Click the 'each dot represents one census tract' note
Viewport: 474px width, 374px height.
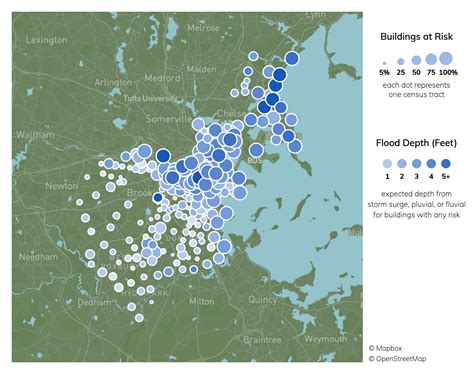pyautogui.click(x=416, y=90)
